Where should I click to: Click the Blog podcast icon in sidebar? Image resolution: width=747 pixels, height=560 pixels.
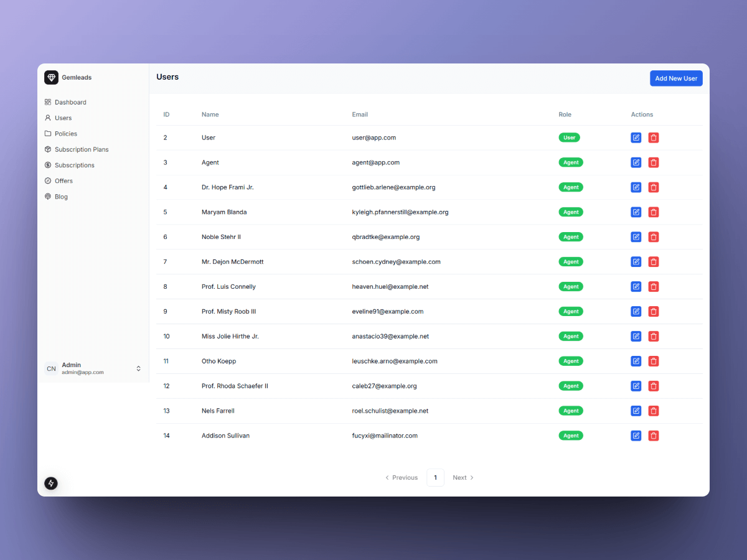pos(48,197)
